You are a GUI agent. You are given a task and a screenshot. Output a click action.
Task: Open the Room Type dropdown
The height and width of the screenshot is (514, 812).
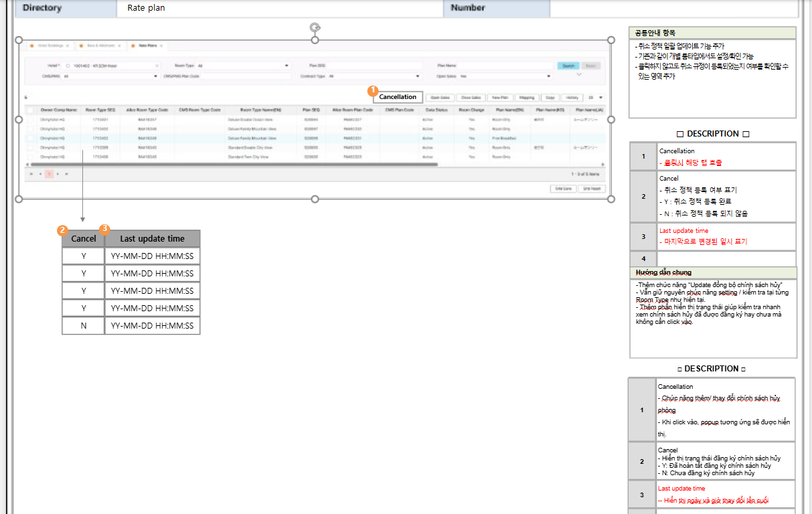click(x=287, y=66)
